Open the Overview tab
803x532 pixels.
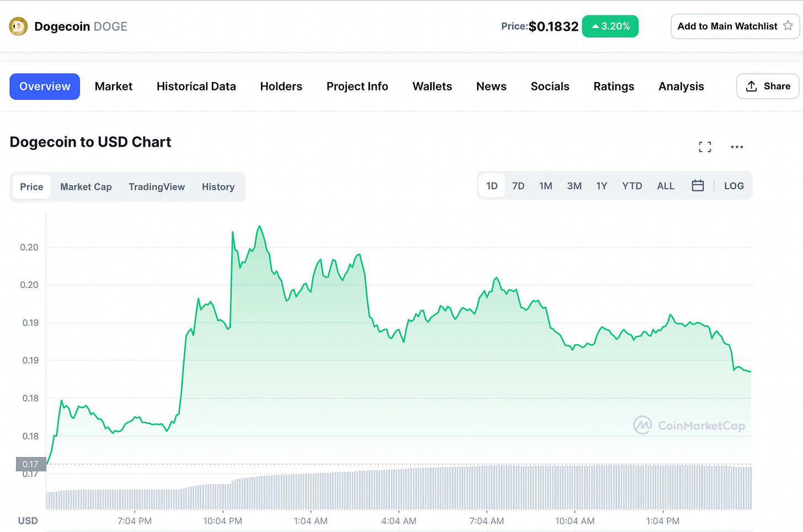(x=45, y=87)
